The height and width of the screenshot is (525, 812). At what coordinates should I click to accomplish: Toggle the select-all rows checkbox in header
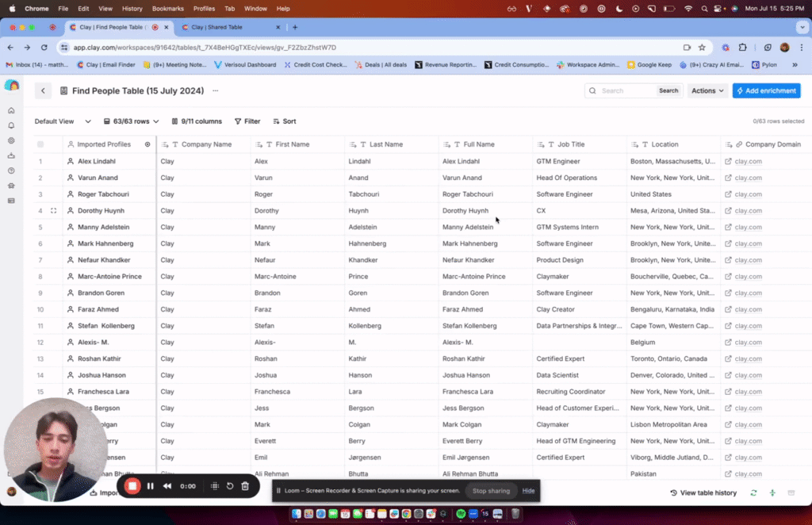pos(40,144)
